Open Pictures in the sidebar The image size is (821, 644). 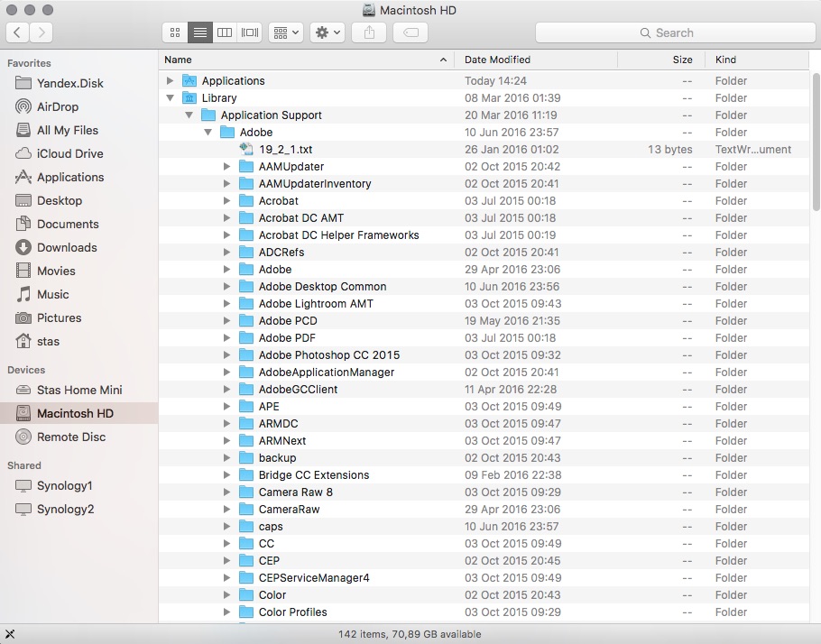(79, 317)
